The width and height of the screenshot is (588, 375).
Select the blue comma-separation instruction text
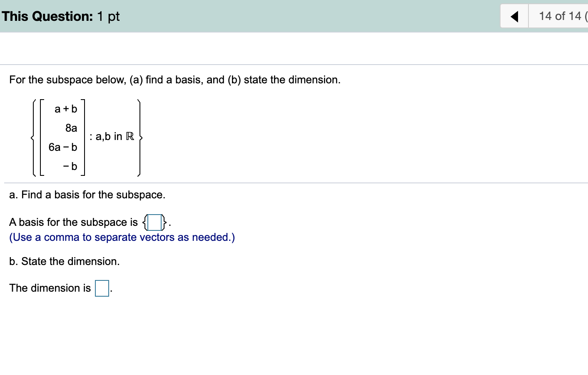click(x=122, y=237)
